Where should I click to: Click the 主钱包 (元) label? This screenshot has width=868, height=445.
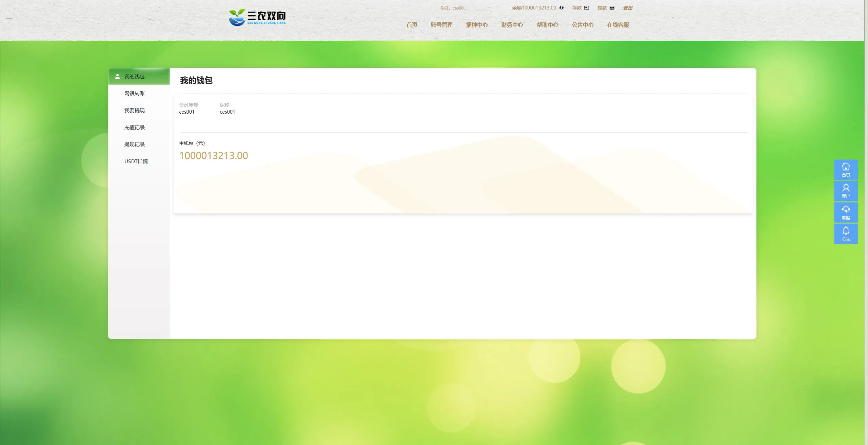point(192,143)
